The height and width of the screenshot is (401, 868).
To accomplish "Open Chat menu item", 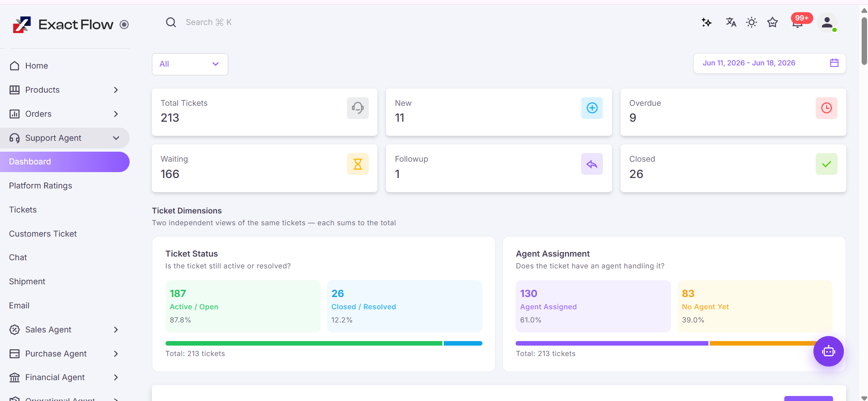I will point(18,257).
